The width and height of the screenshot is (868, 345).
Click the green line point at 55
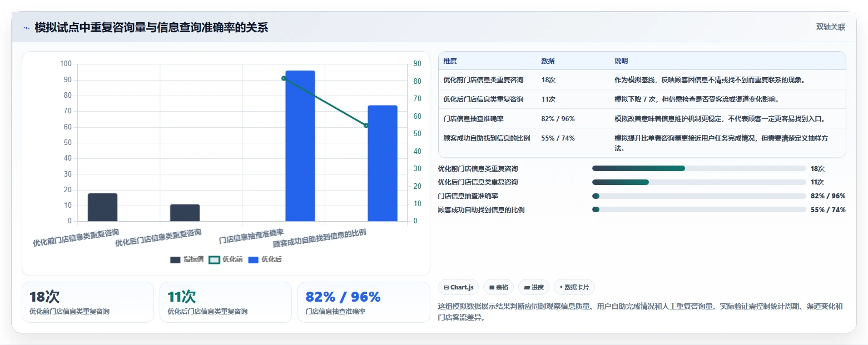pos(366,126)
